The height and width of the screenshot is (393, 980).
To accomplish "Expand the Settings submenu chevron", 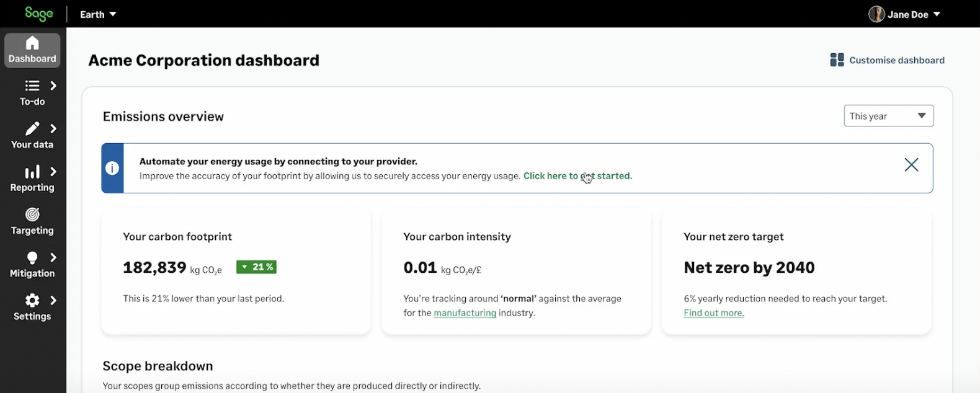I will [x=54, y=301].
